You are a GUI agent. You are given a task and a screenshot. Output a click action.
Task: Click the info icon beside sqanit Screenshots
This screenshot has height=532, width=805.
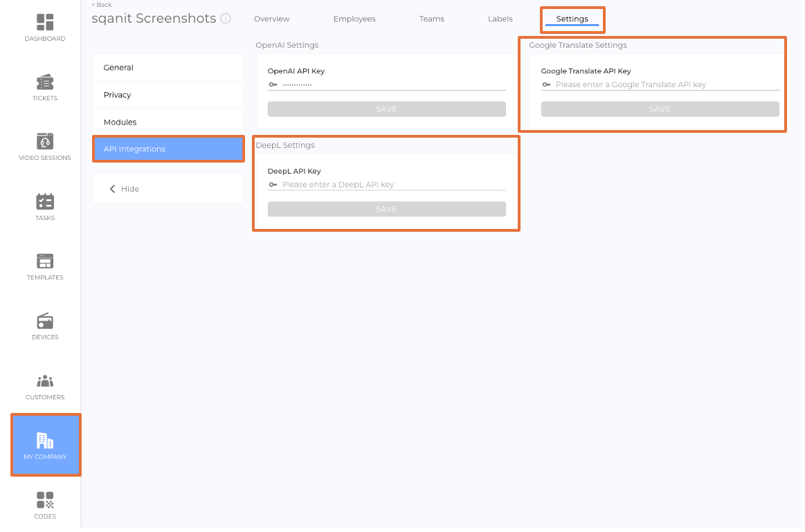(x=226, y=19)
